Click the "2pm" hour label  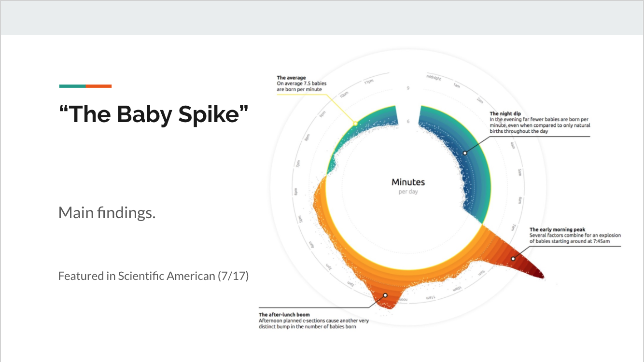pyautogui.click(x=351, y=284)
